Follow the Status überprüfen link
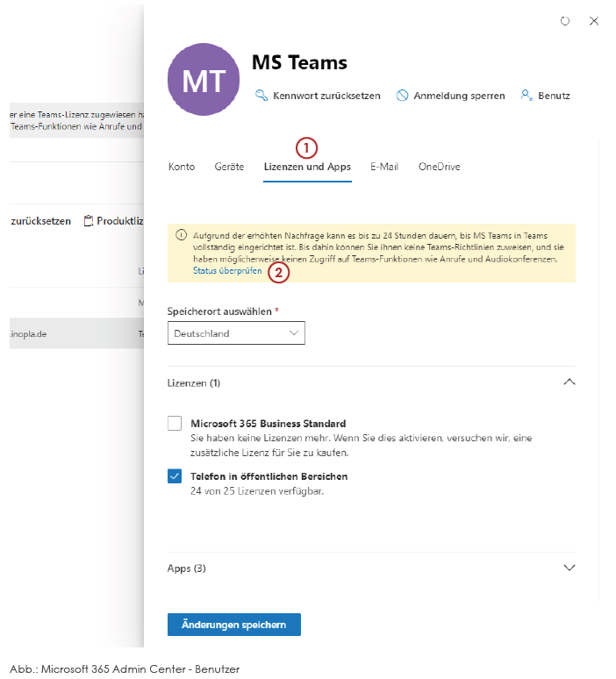This screenshot has height=679, width=616. 227,271
